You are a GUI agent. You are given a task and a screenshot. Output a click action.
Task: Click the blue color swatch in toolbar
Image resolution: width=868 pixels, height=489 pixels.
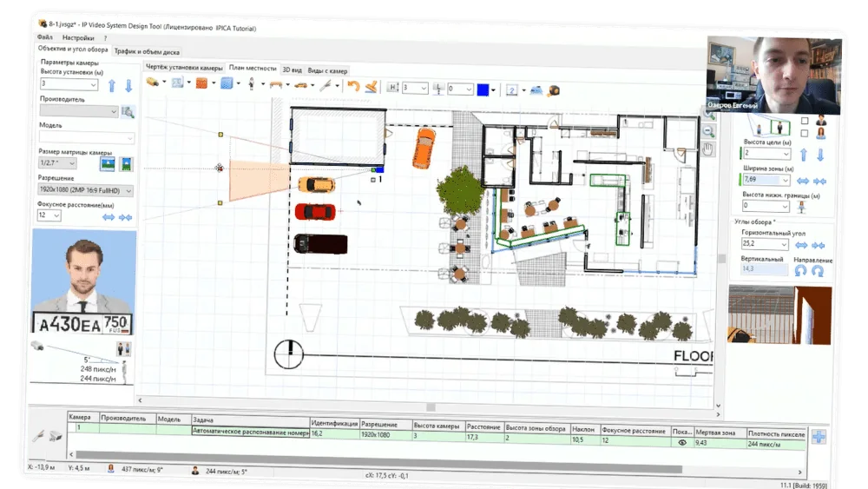coord(483,89)
